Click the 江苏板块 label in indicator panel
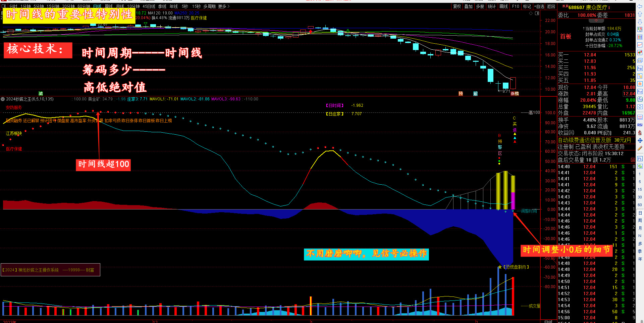The height and width of the screenshot is (323, 644). coord(14,133)
